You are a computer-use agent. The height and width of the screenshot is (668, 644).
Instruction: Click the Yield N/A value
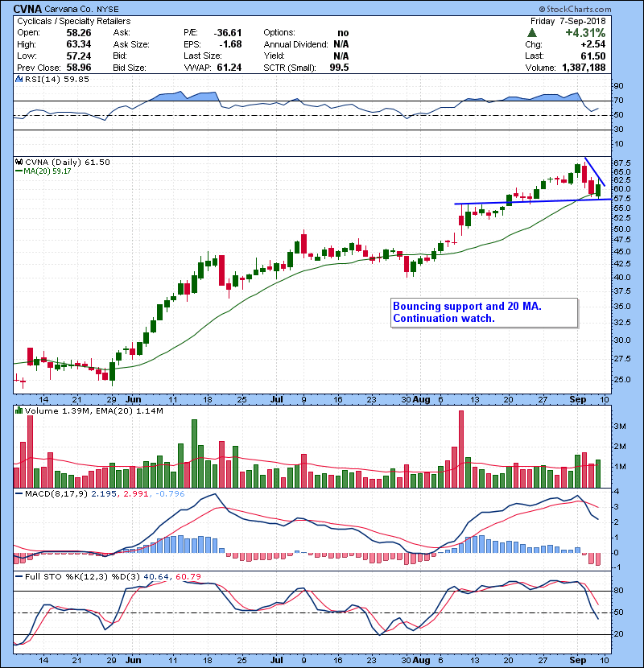click(x=341, y=56)
